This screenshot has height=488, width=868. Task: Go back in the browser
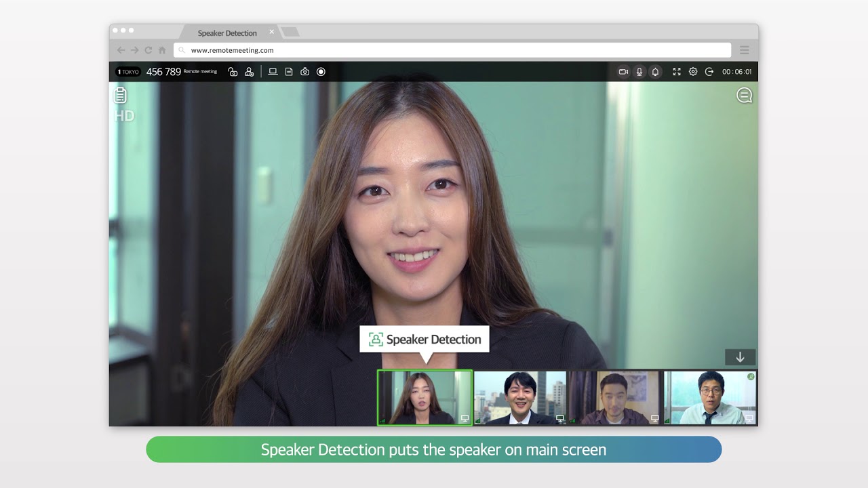click(121, 50)
